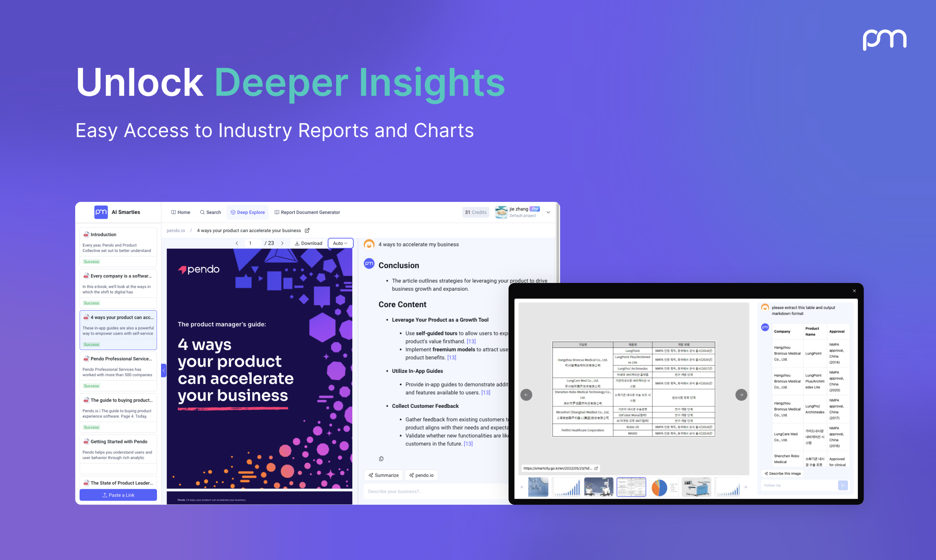Select the blue medical machine thumbnail

pyautogui.click(x=696, y=487)
